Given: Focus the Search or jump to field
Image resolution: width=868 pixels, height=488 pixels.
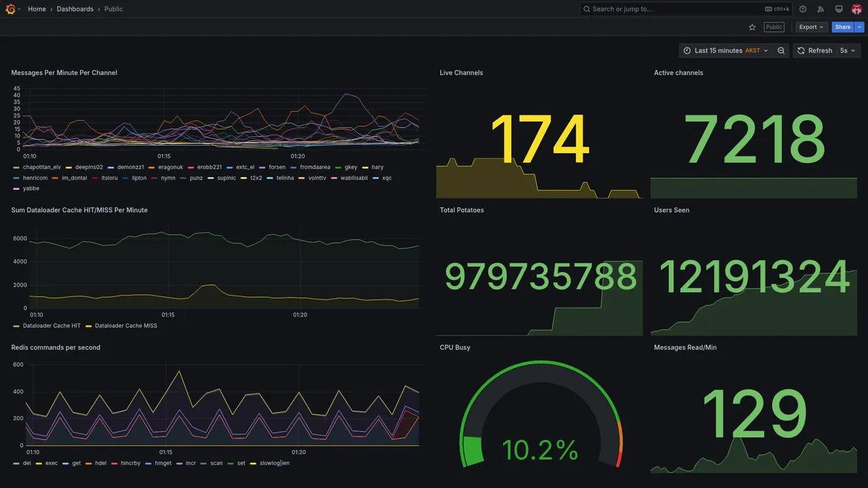Looking at the screenshot, I should [x=686, y=9].
